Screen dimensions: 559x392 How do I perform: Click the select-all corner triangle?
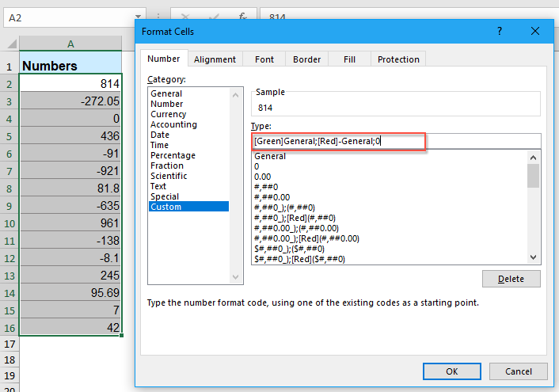[x=10, y=44]
